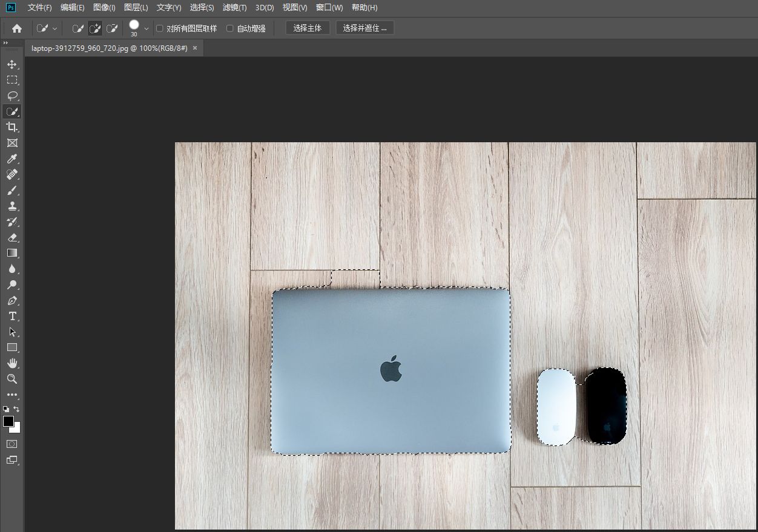758x532 pixels.
Task: Select the Clone Stamp tool
Action: click(x=12, y=206)
